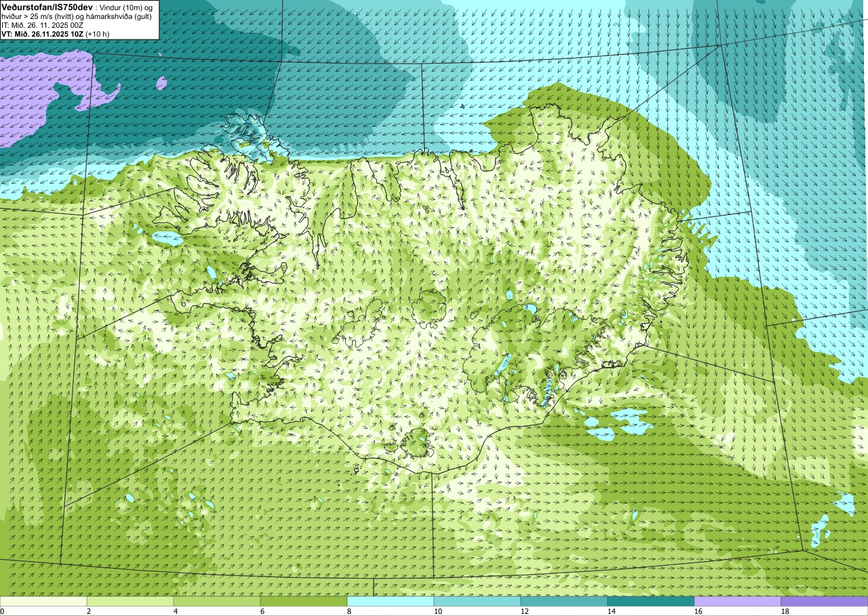
Task: Click the "Veðurstofan/IS750dev" title text
Action: [x=47, y=7]
